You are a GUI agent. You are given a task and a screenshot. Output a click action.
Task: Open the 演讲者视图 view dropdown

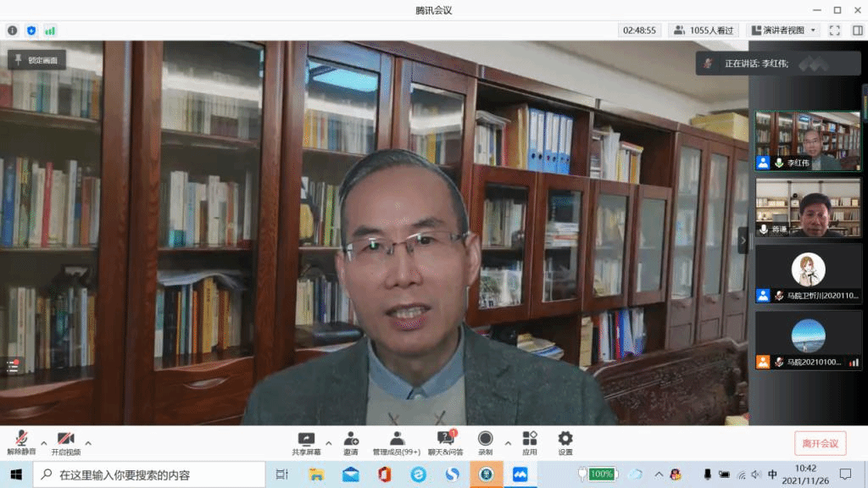pyautogui.click(x=782, y=30)
